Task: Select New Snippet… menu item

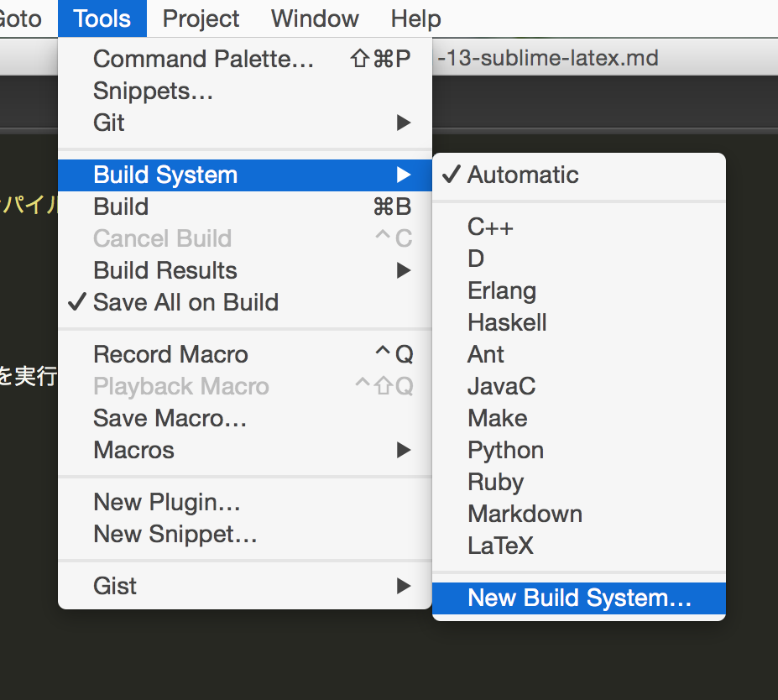Action: point(244,534)
